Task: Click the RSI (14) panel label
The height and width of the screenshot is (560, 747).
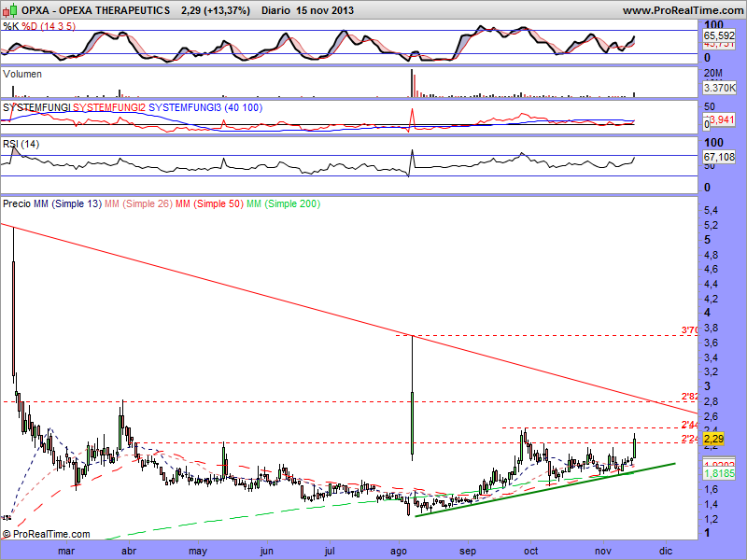Action: tap(21, 144)
